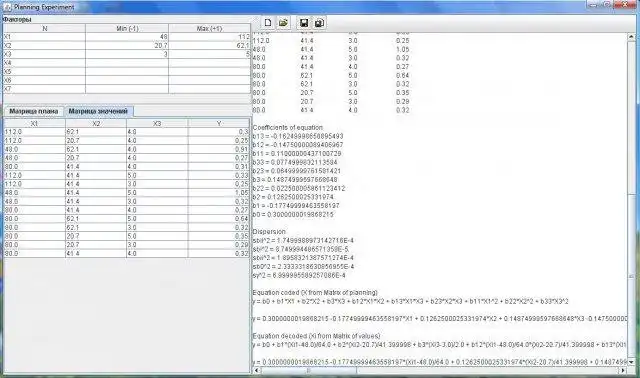Click the b23 coefficient line in output

(x=297, y=171)
